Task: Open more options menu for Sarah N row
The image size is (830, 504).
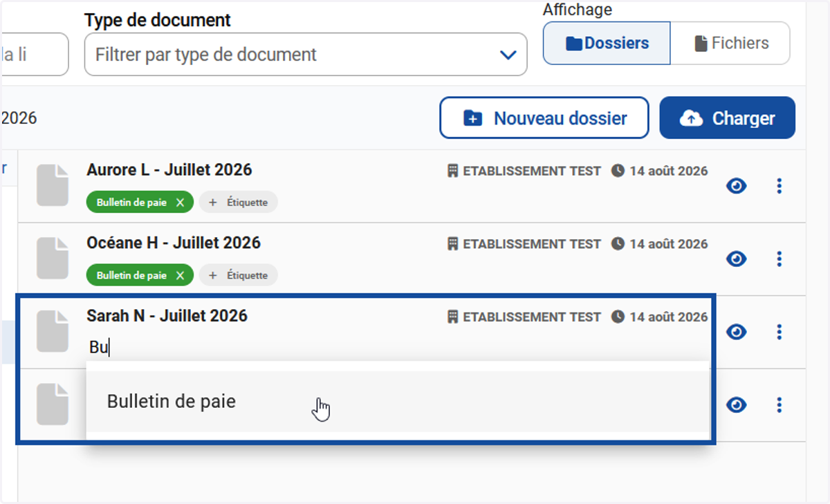Action: pos(780,332)
